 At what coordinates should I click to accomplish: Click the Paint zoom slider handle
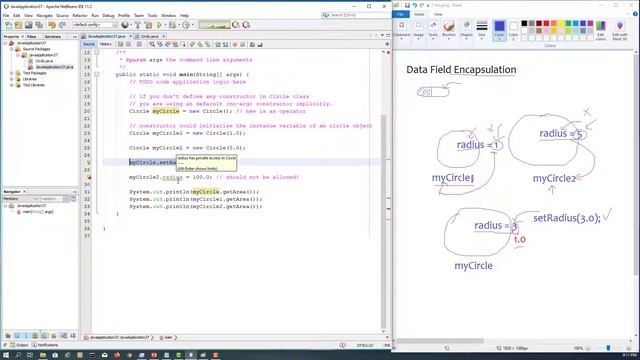(x=608, y=348)
